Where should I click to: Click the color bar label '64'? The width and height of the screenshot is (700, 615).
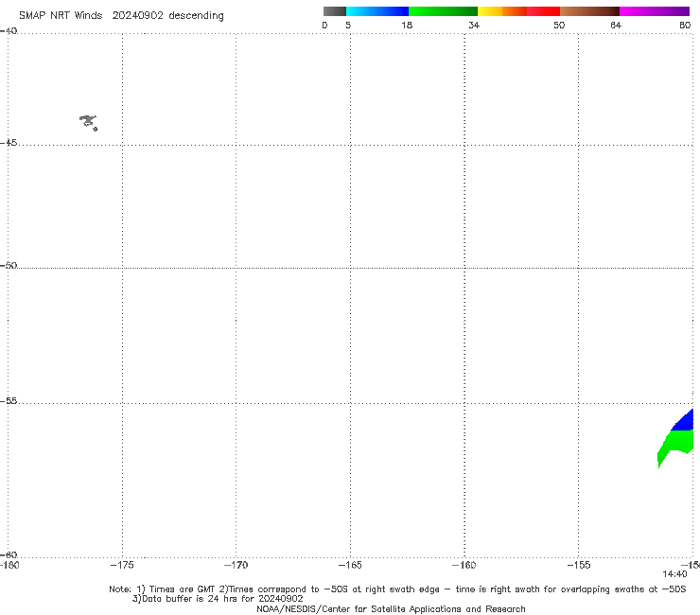click(616, 26)
